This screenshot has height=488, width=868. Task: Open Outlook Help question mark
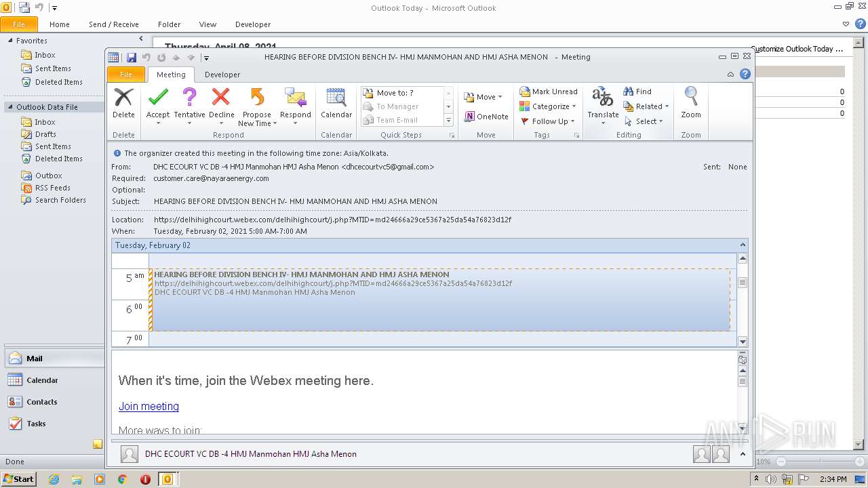(x=745, y=75)
